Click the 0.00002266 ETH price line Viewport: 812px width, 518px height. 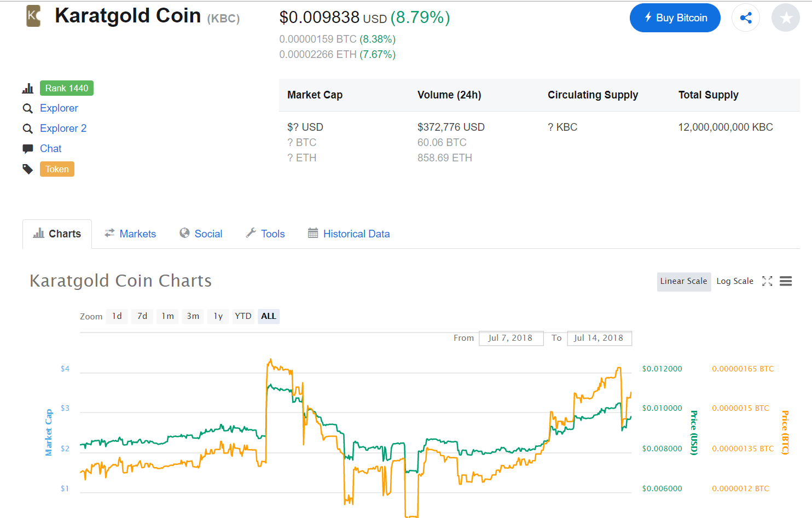[x=337, y=55]
